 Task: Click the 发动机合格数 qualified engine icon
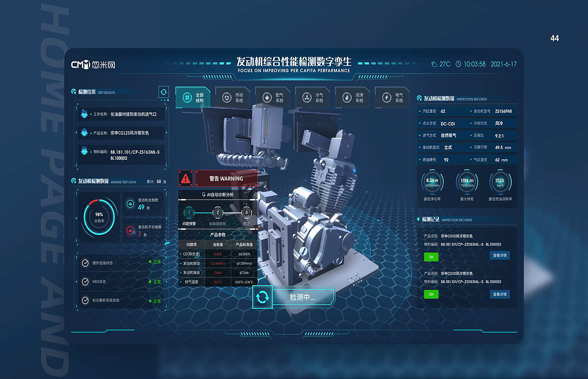[x=130, y=204]
